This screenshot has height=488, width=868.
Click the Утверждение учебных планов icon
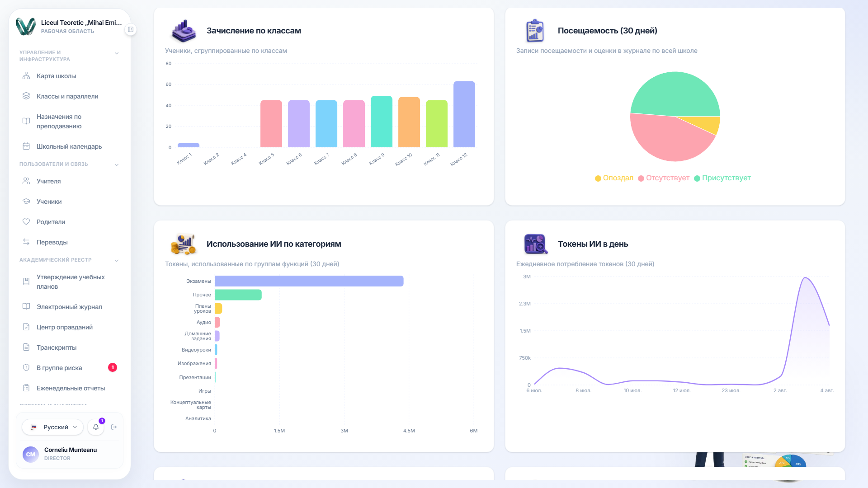click(26, 282)
